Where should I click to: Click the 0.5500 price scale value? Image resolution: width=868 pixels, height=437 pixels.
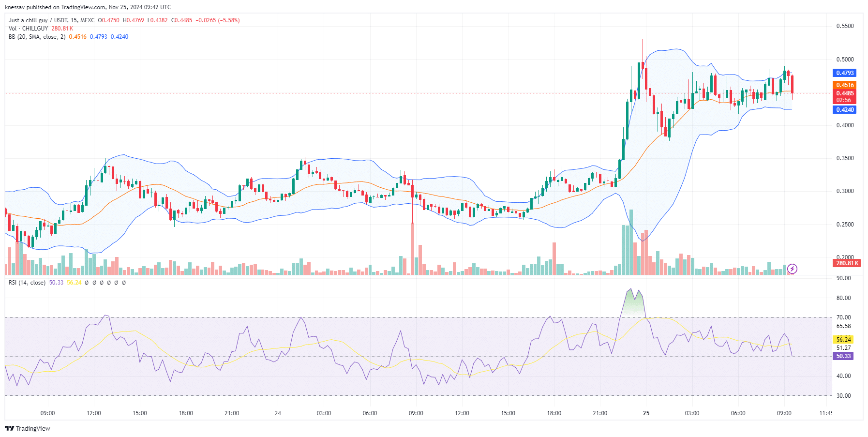[845, 26]
